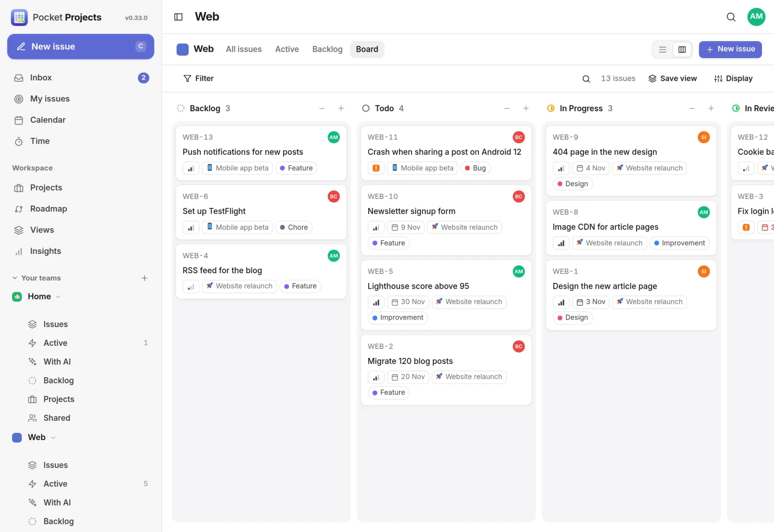Expand the Home team dropdown chevron
The image size is (774, 532).
[x=58, y=297]
